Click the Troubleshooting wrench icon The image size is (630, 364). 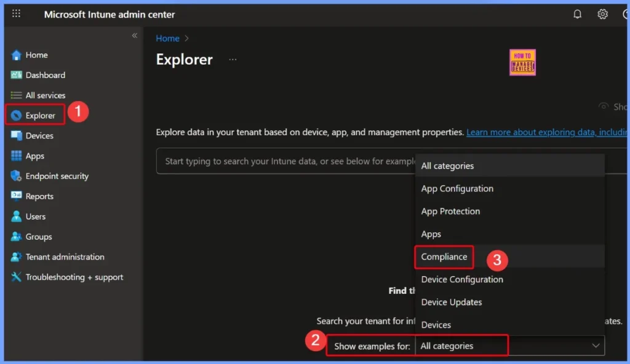(x=16, y=277)
